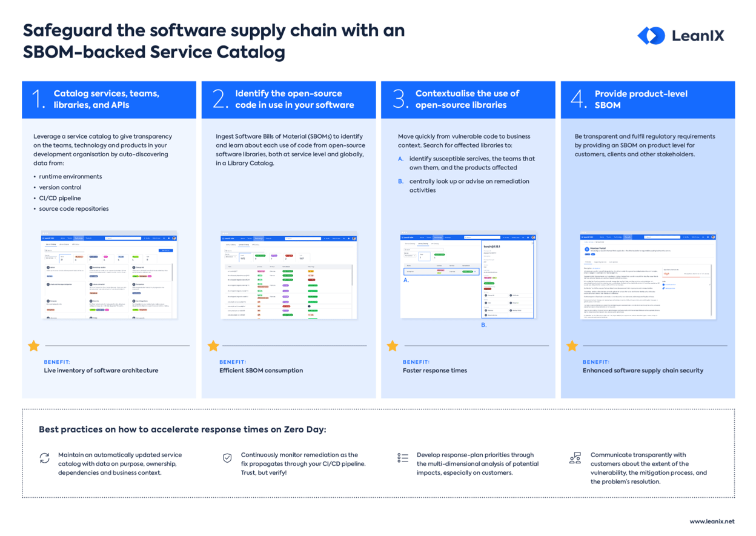This screenshot has width=756, height=536.
Task: Select the "Catalog services, teams, libraries, and APIs" header
Action: (x=107, y=99)
